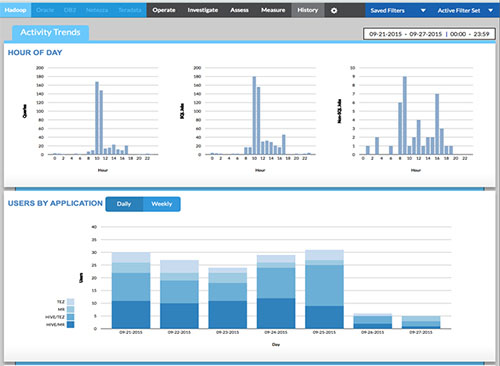Open the Investigate menu

coord(203,10)
